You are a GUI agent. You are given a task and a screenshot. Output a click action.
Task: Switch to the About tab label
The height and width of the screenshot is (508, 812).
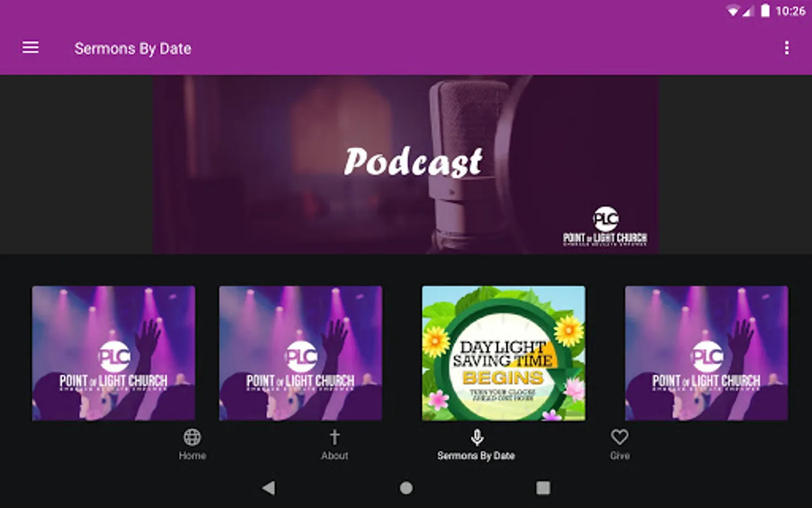click(x=334, y=456)
